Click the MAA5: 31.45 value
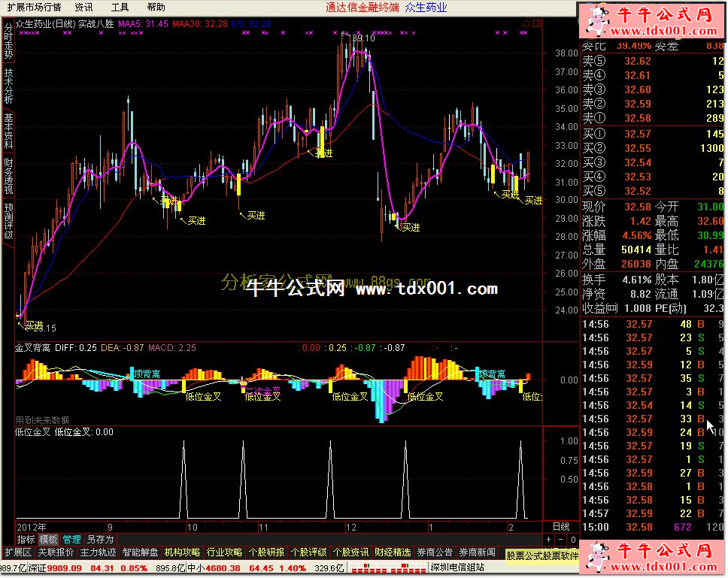The height and width of the screenshot is (578, 728). click(143, 23)
